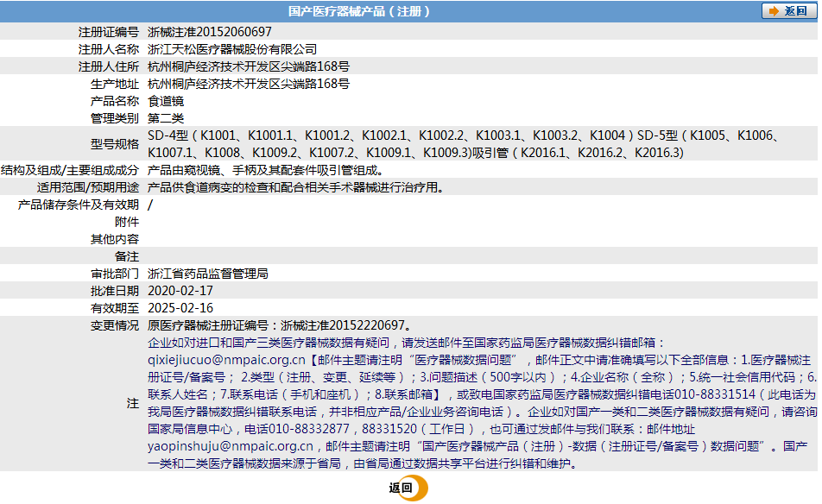This screenshot has height=504, width=822.
Task: Select the address value in the 注册人住所 row
Action: point(249,66)
